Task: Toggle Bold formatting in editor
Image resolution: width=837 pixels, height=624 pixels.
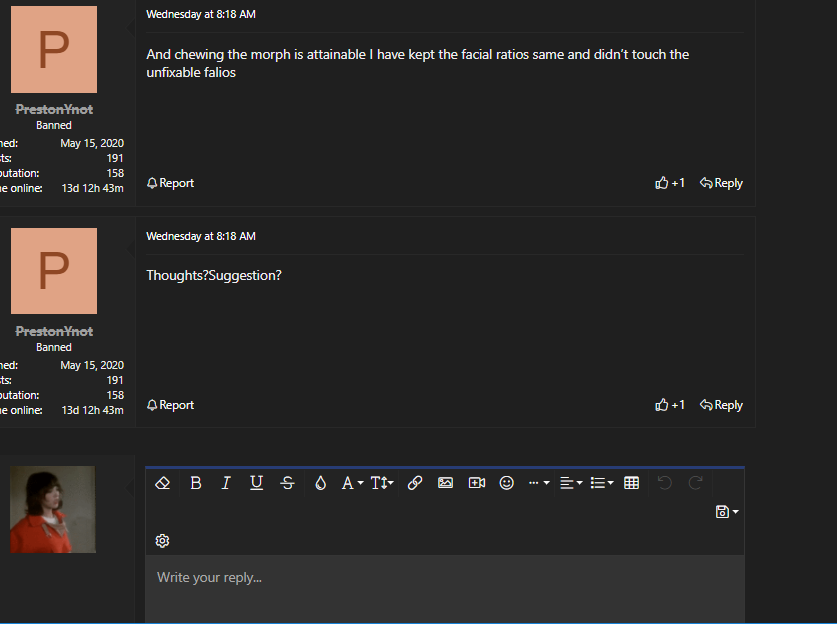Action: point(195,483)
